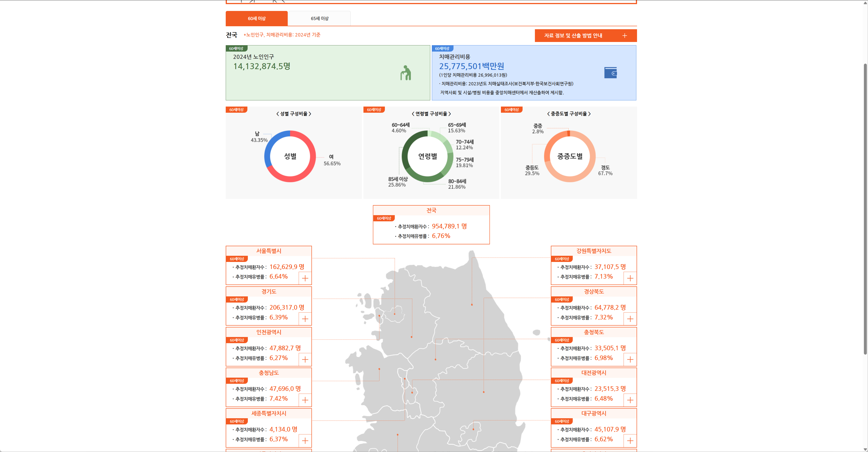Select the 60세 이상 tab
Image resolution: width=868 pixels, height=452 pixels.
point(257,18)
